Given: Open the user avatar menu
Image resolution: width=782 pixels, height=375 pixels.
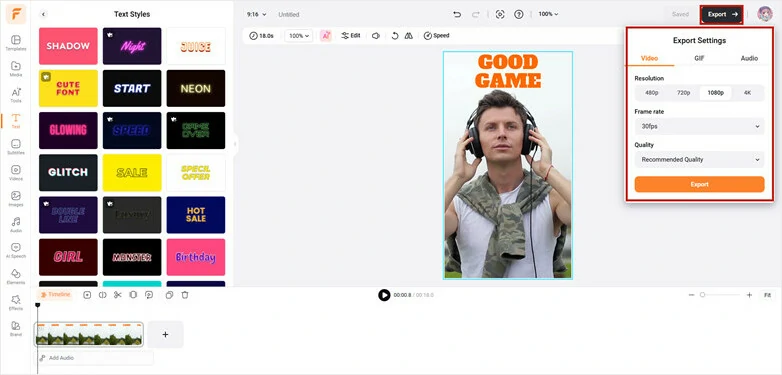Looking at the screenshot, I should point(765,14).
